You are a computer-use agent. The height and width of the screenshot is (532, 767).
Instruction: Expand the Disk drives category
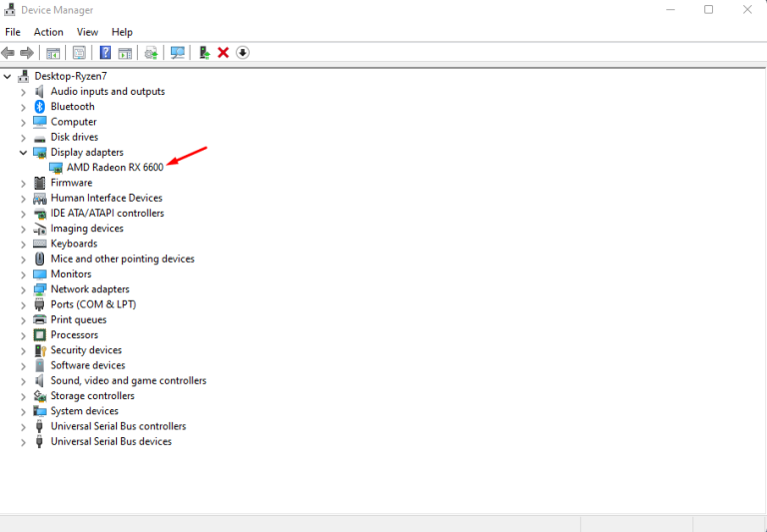coord(23,138)
